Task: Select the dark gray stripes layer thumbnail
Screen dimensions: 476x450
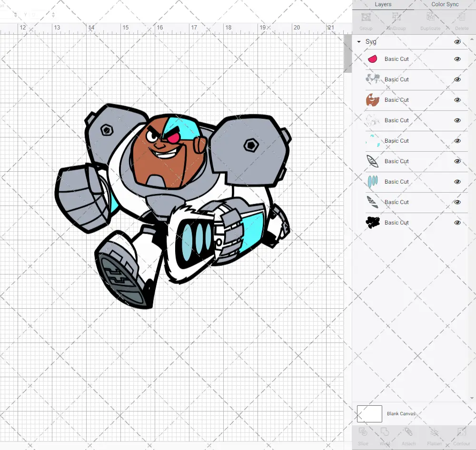Action: click(x=373, y=202)
